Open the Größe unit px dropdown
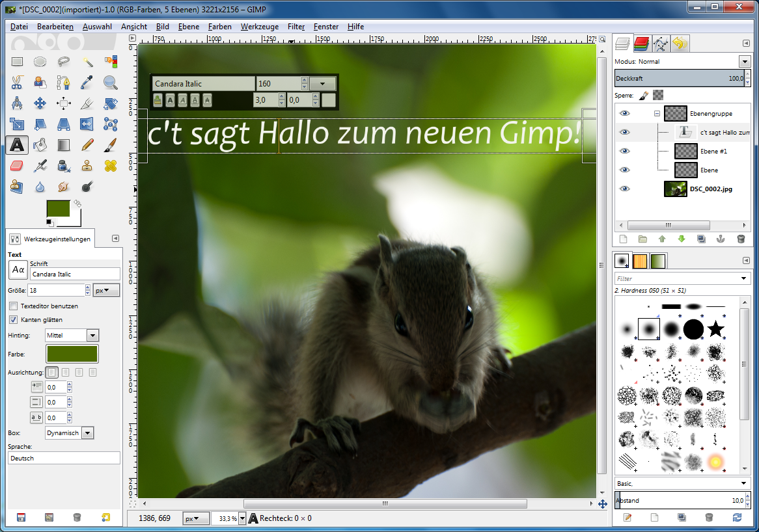The height and width of the screenshot is (532, 759). [x=107, y=290]
